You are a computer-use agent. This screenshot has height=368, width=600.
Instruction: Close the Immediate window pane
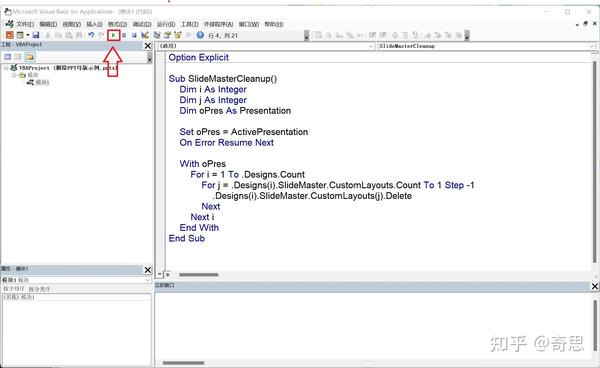tap(595, 286)
